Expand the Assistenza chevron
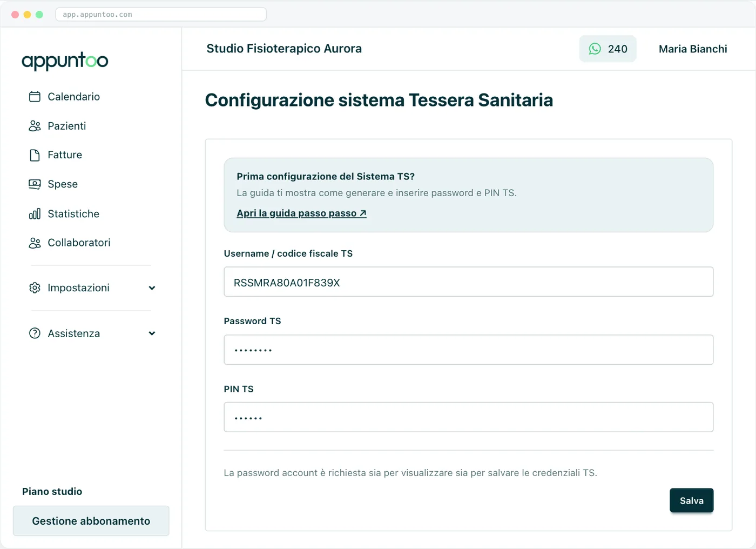The height and width of the screenshot is (549, 756). pos(152,333)
